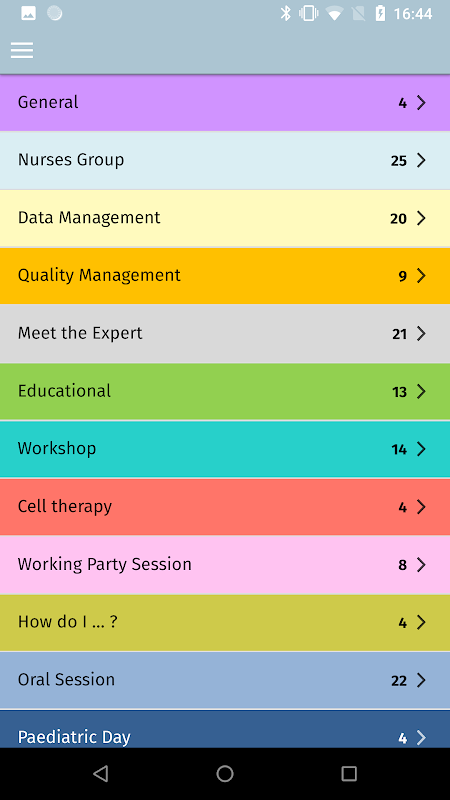Tap the image notification icon in status bar

tap(29, 14)
